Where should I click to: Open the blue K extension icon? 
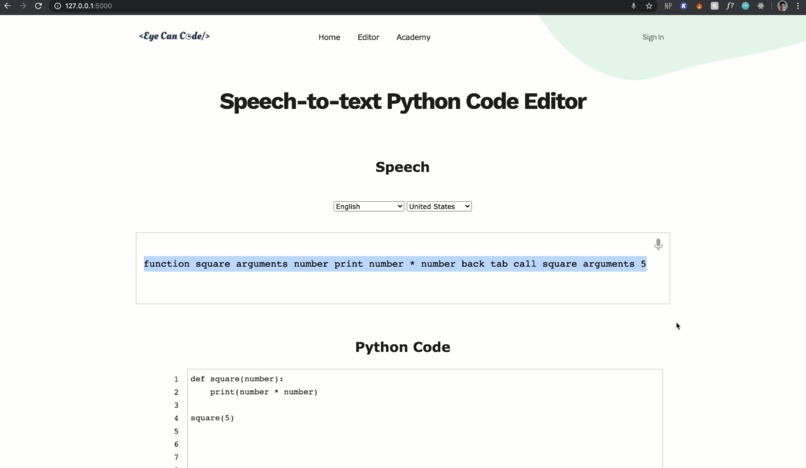point(684,6)
